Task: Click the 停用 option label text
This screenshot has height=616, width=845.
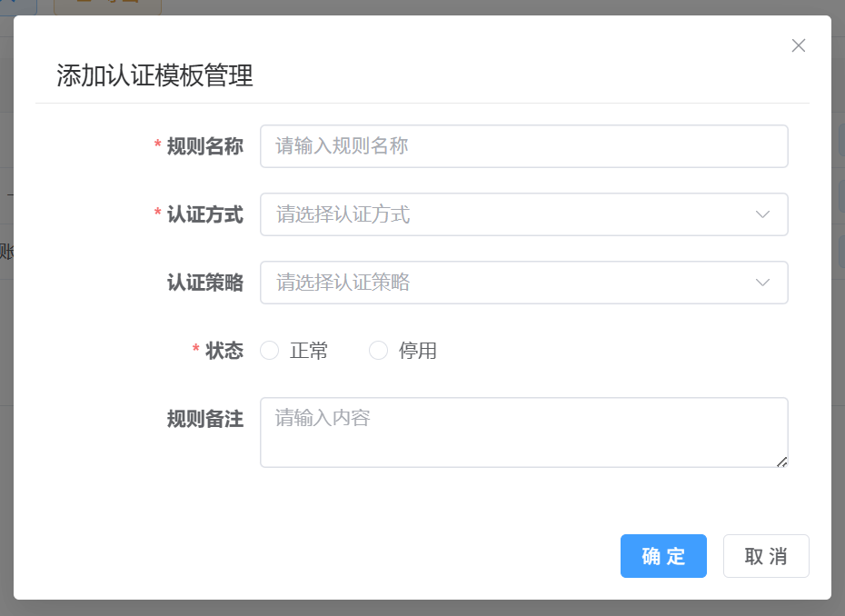Action: 418,351
